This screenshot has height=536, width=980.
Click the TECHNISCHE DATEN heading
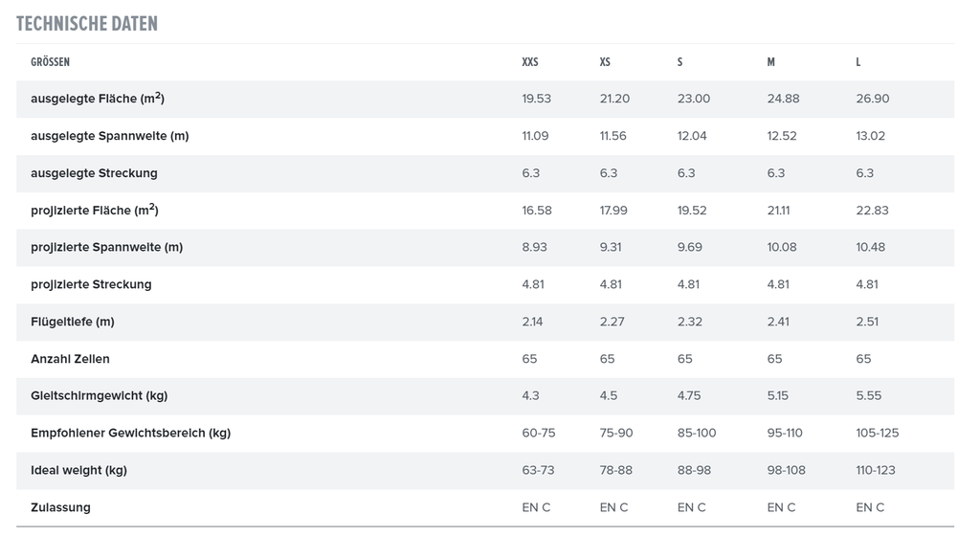[87, 24]
